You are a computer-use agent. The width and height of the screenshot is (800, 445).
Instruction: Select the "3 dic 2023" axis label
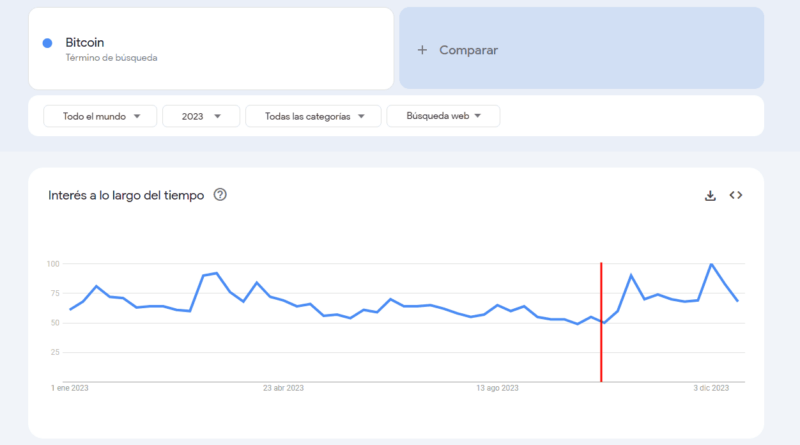(710, 387)
